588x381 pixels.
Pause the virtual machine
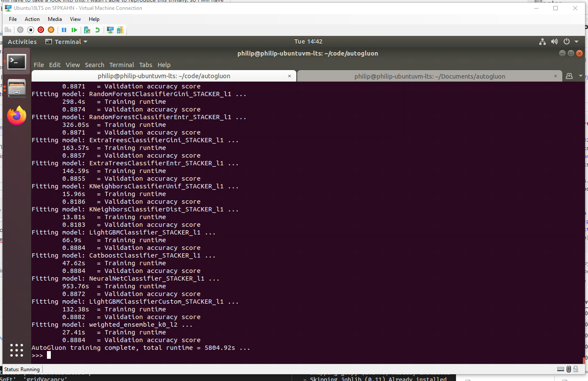click(x=64, y=30)
